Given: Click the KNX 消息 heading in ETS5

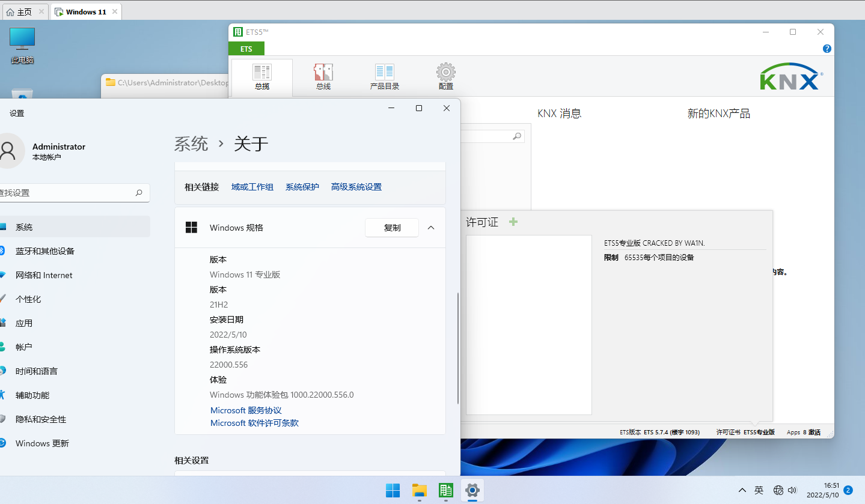Looking at the screenshot, I should [x=560, y=114].
